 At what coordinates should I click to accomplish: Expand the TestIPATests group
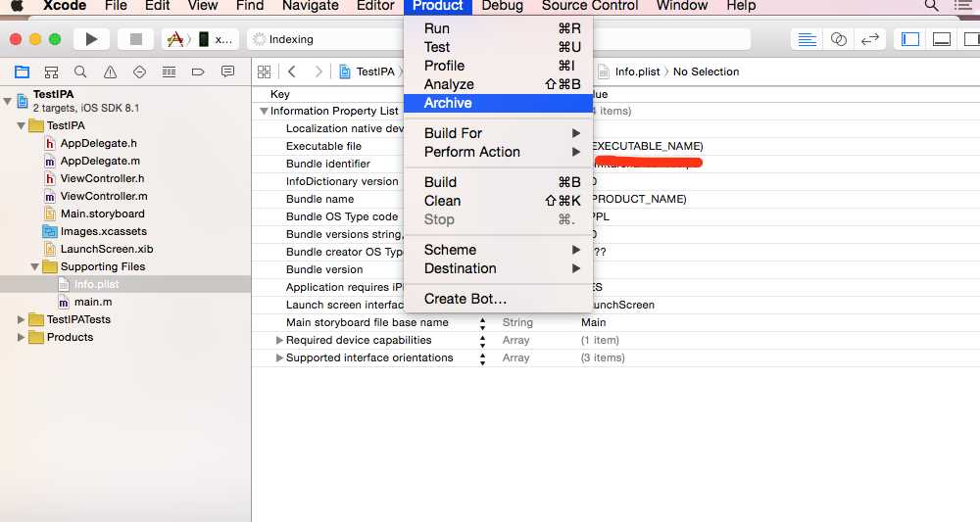click(x=22, y=319)
